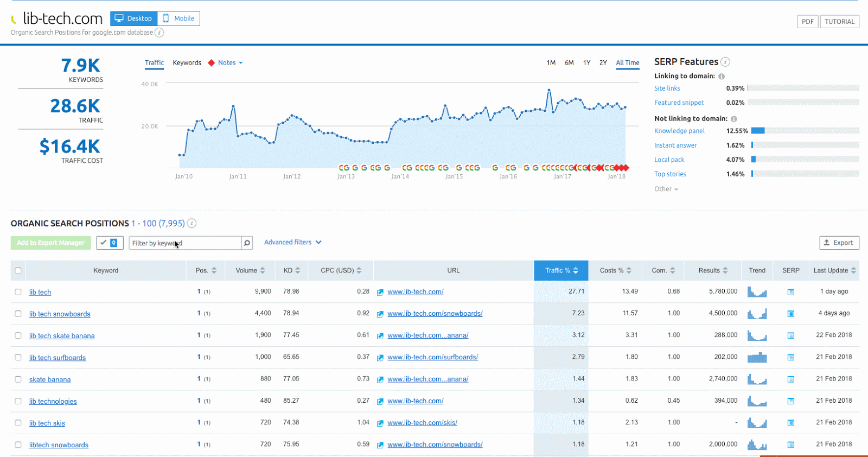Screen dimensions: 868x457
Task: Open the Knowledge panel link
Action: point(679,131)
